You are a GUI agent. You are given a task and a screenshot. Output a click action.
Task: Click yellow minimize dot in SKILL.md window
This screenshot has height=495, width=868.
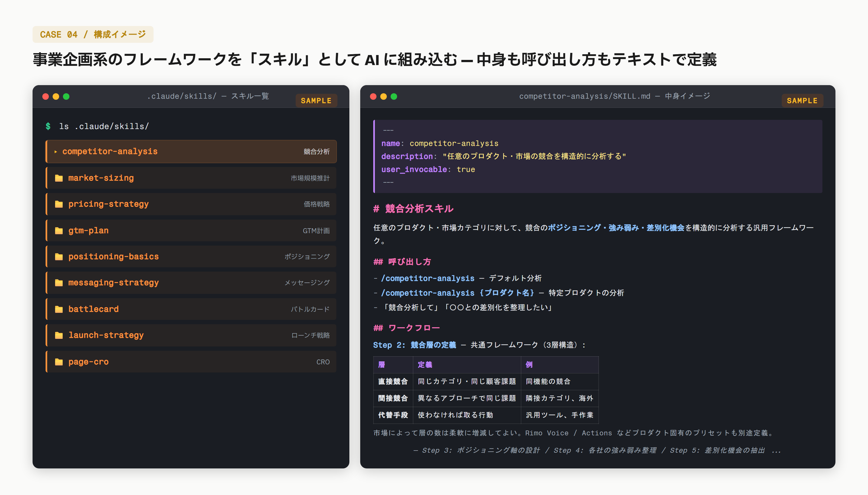coord(383,97)
